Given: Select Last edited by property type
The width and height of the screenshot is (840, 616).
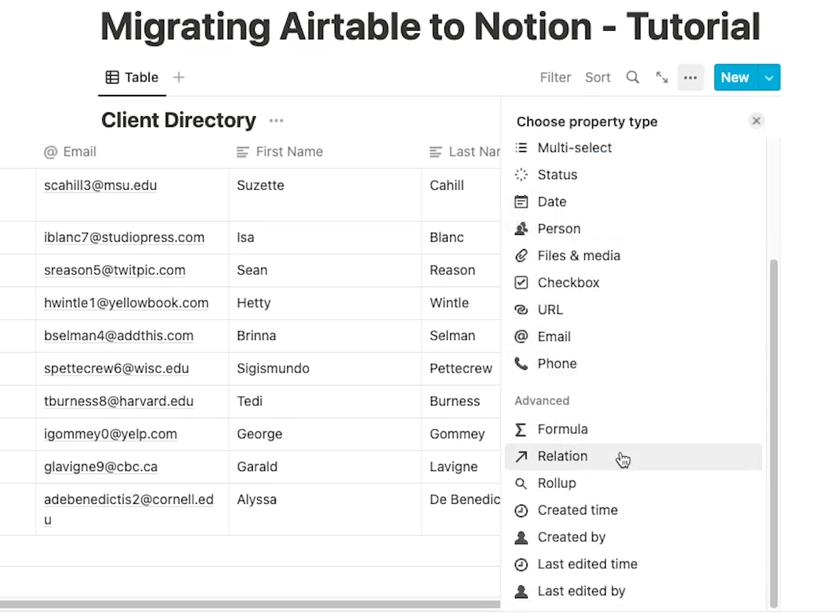Looking at the screenshot, I should click(633, 592).
